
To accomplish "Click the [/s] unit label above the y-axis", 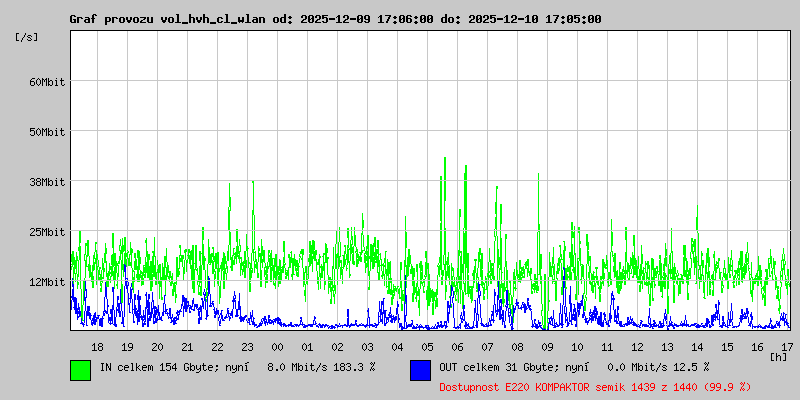I will click(27, 37).
